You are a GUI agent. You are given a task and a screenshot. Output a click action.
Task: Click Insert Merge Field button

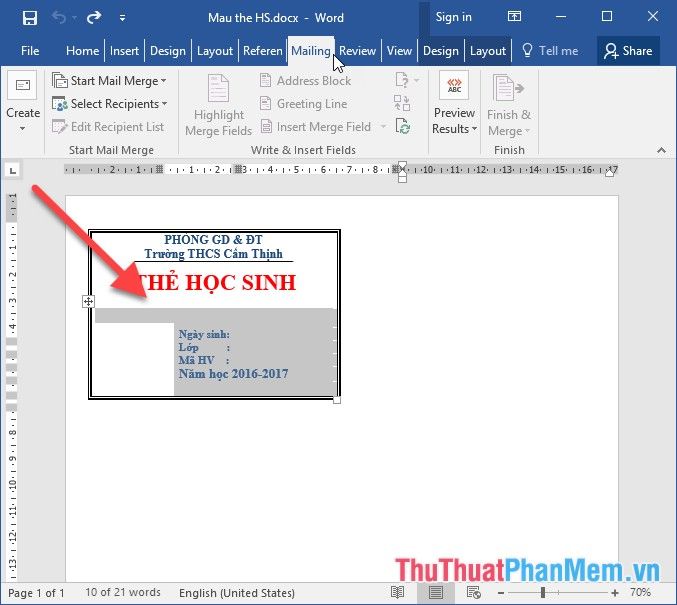tap(316, 127)
